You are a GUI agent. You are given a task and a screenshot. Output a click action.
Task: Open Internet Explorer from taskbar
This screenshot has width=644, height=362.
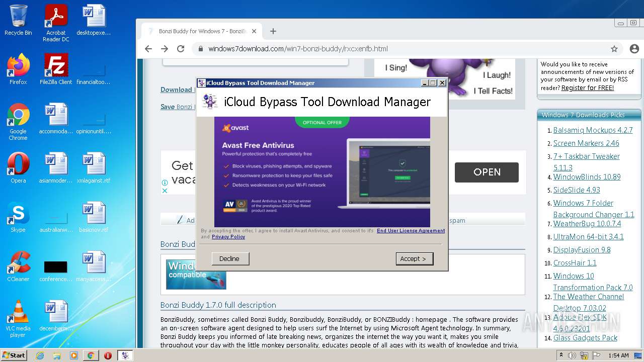[40, 355]
